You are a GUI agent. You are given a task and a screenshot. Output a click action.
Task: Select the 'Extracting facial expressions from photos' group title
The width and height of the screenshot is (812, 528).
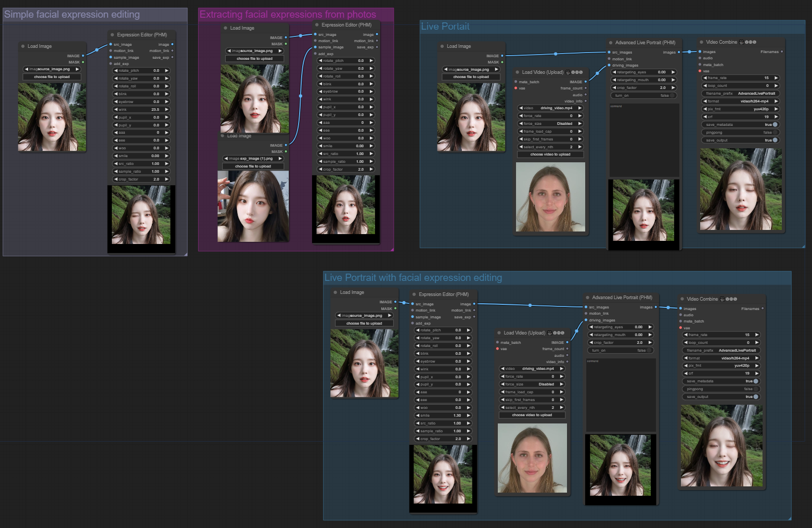coord(288,14)
